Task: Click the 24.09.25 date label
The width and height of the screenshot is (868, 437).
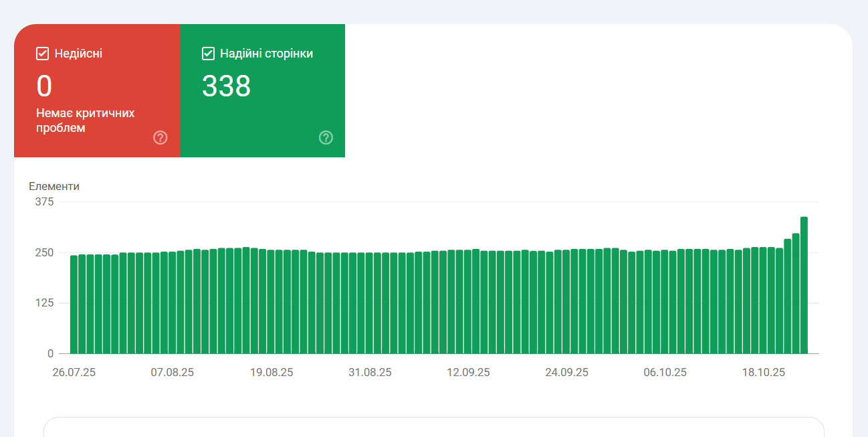Action: [x=567, y=373]
